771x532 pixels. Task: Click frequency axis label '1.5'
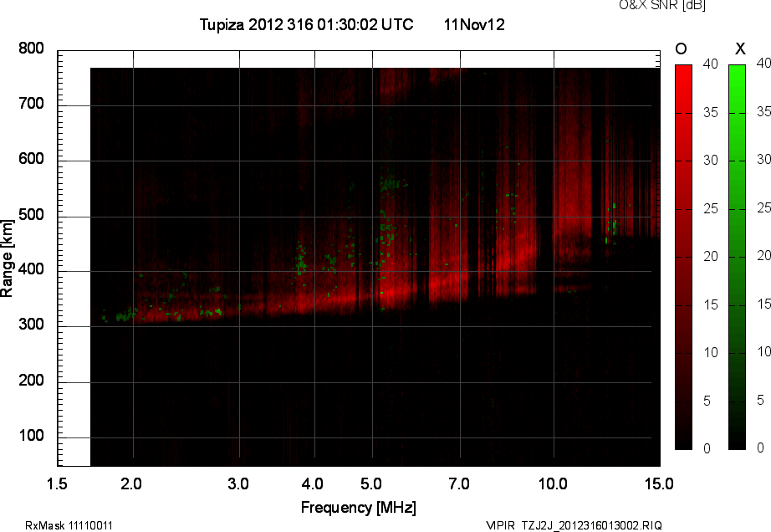[x=57, y=483]
